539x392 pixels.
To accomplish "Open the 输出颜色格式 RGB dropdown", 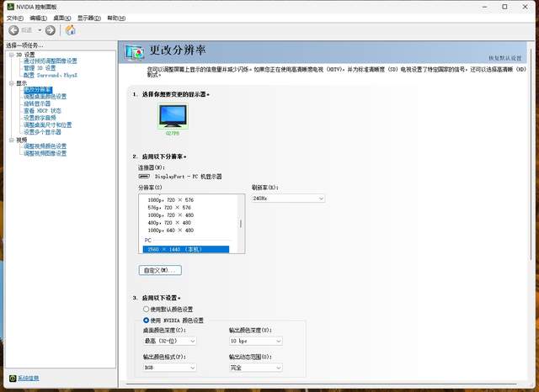I will (169, 368).
